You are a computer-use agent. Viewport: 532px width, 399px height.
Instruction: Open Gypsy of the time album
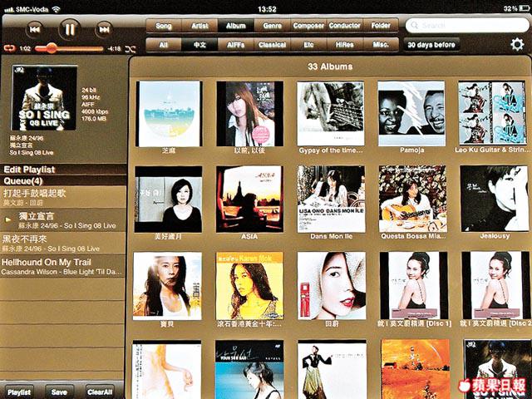(x=331, y=114)
